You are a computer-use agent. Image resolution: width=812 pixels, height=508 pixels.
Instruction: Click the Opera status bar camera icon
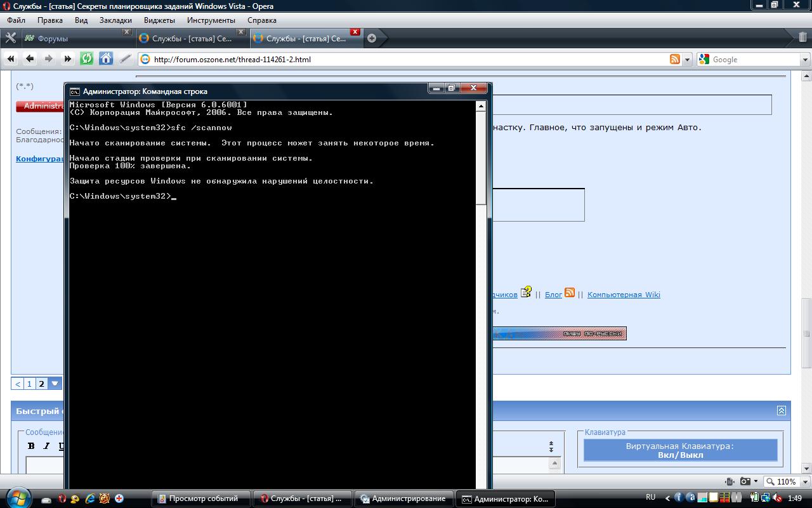(745, 481)
